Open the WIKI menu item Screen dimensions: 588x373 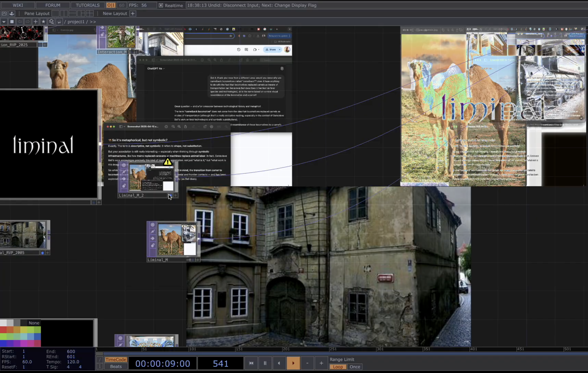point(18,5)
